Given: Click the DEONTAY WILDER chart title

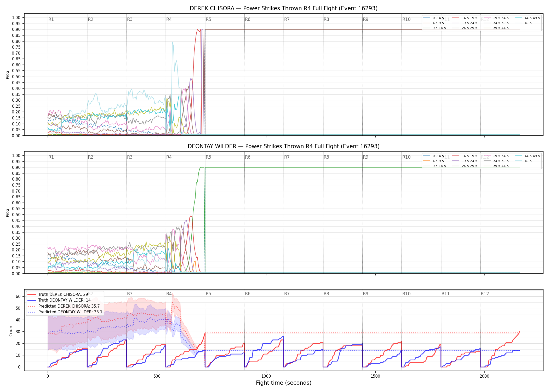Looking at the screenshot, I should tap(284, 146).
